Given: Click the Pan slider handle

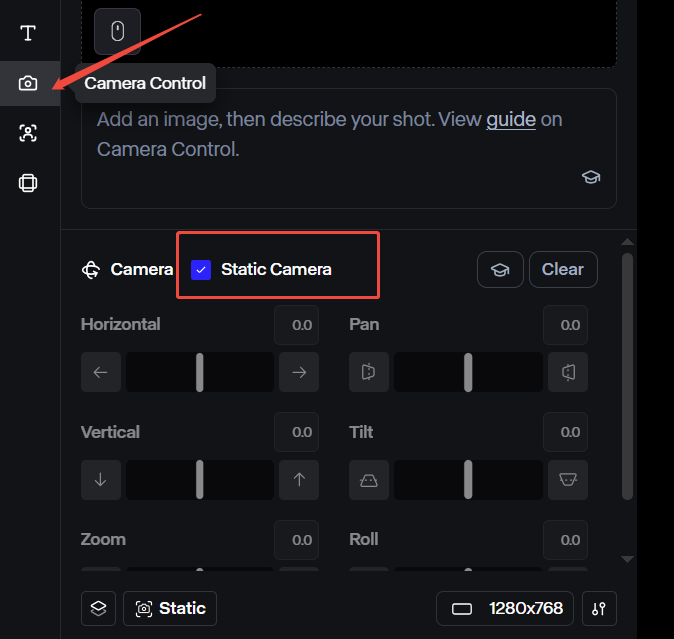Looking at the screenshot, I should pyautogui.click(x=468, y=372).
